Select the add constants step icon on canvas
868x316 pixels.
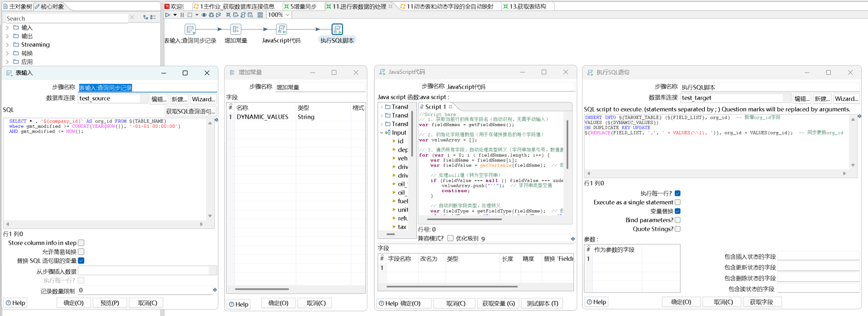(236, 29)
